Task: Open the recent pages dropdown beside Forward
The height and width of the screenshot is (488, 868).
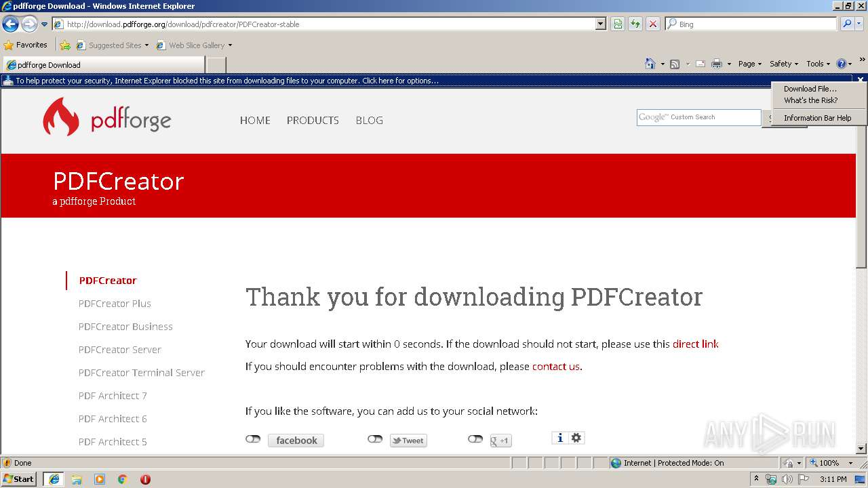Action: point(45,24)
